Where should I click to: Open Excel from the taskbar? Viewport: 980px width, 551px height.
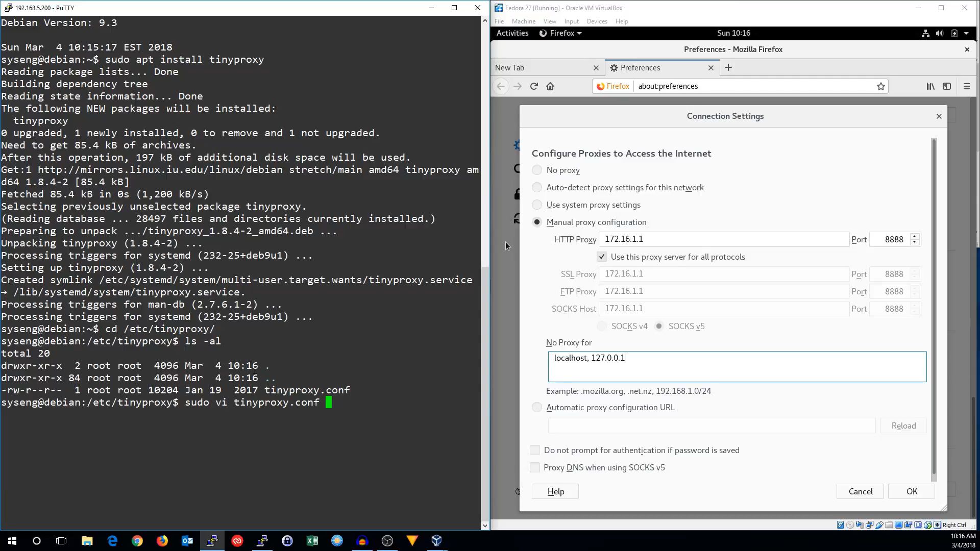coord(312,541)
